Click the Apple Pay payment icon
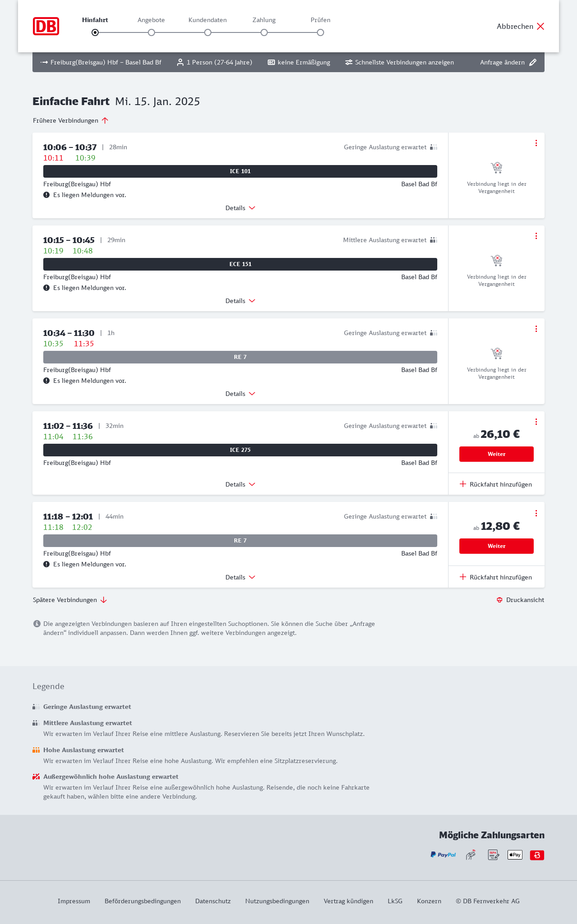The width and height of the screenshot is (577, 924). click(x=515, y=855)
